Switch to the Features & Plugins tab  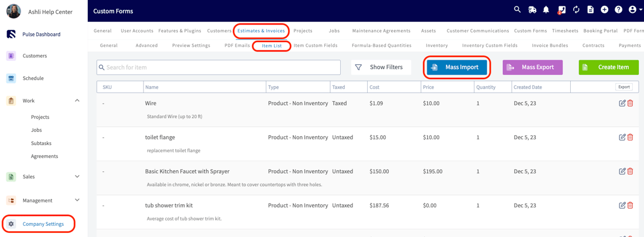[x=180, y=31]
